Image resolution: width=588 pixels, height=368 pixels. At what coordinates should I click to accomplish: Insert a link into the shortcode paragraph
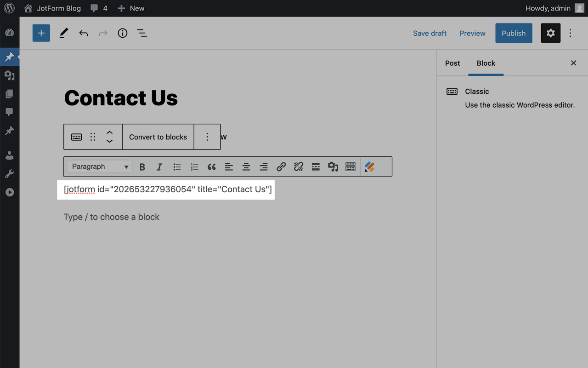tap(281, 167)
